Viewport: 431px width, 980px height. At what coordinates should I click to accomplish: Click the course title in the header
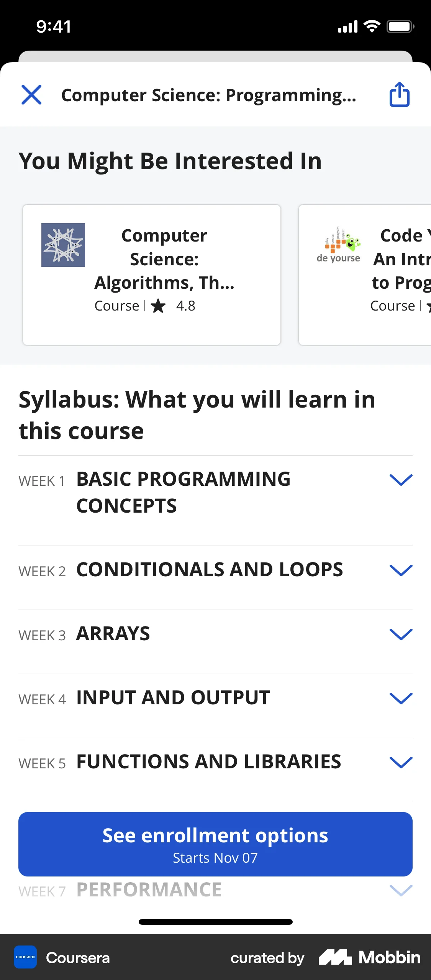[209, 95]
